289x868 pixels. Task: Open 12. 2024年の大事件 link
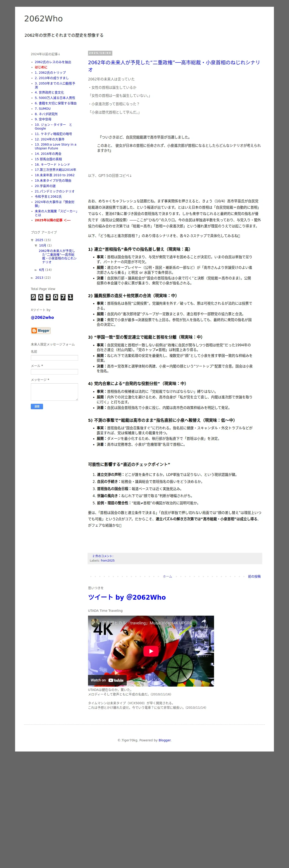[x=50, y=139]
